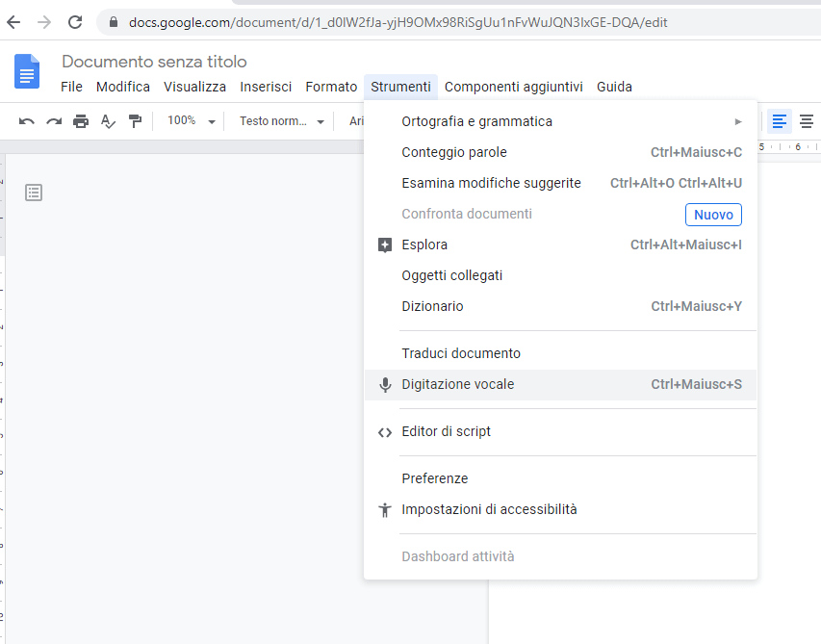Open the Testo normale style dropdown

282,121
